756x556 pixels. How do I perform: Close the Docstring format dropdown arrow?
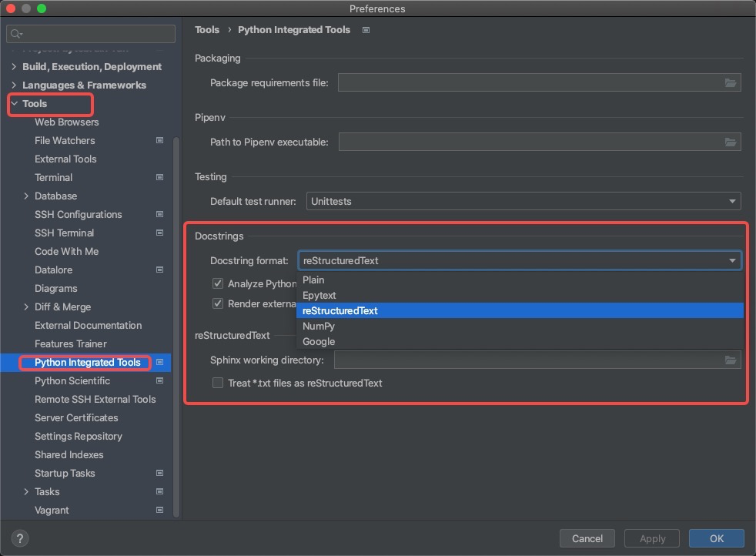pyautogui.click(x=732, y=260)
